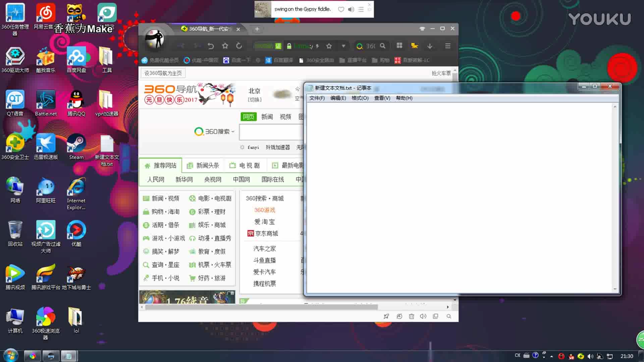644x362 pixels.
Task: Open the Windows Start button
Action: 10,356
